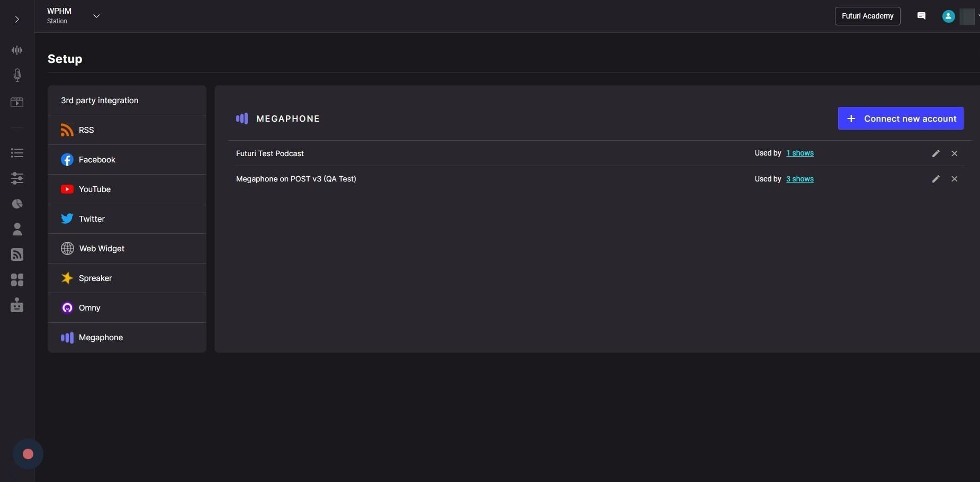Open the Futuri Academy button

[867, 16]
